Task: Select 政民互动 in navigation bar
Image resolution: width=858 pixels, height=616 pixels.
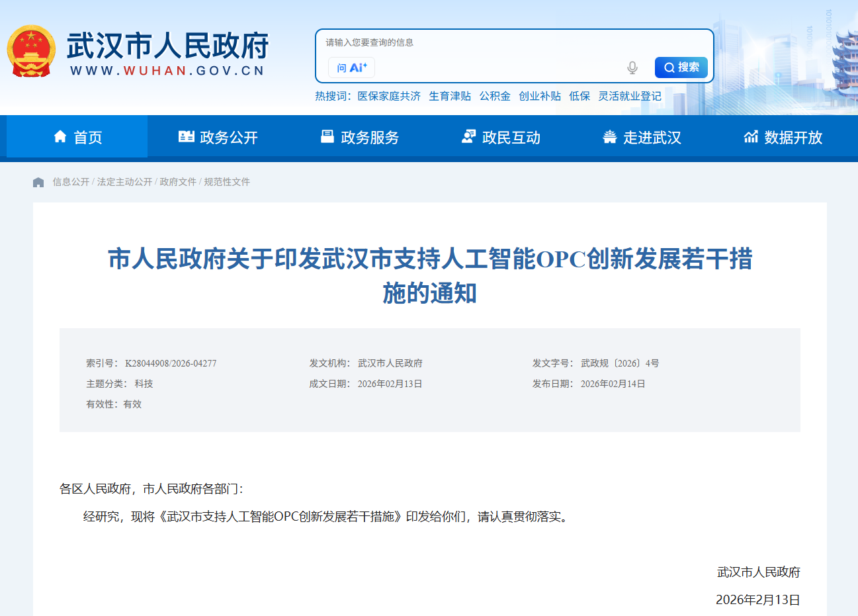Action: 501,137
